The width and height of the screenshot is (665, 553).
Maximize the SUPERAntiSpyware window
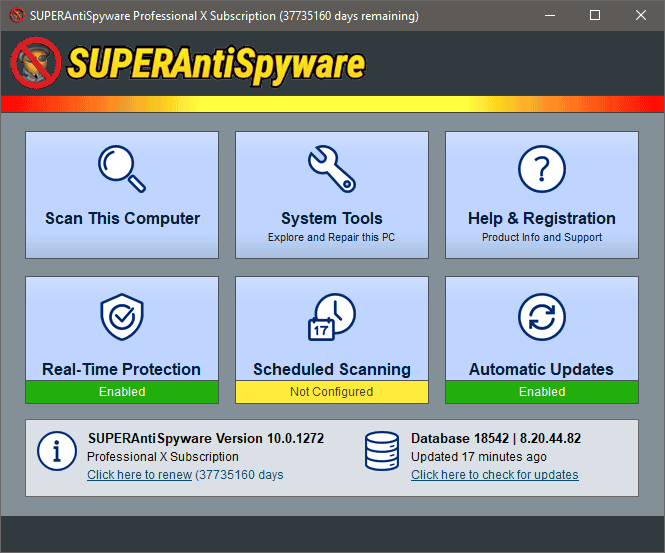tap(595, 16)
